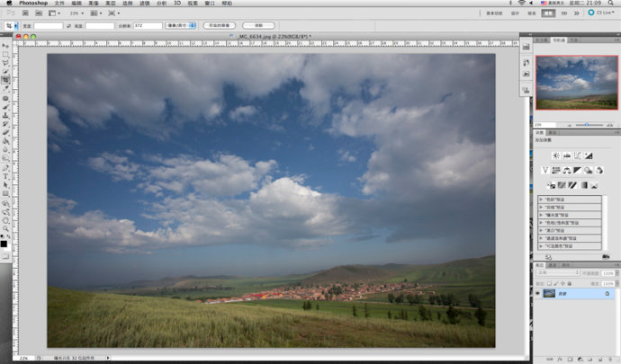Add a Color Balance adjustment

567,171
